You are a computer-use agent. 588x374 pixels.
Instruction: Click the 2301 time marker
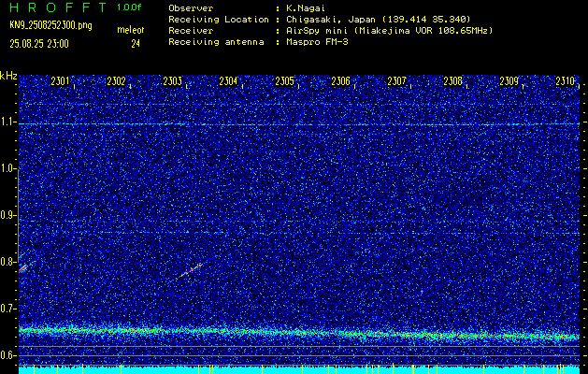[x=60, y=80]
